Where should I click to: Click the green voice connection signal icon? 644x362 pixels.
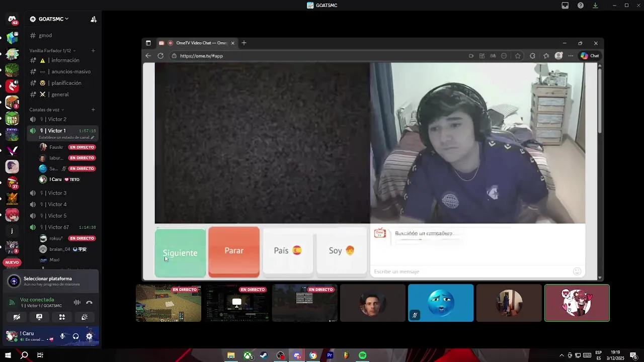tap(12, 303)
